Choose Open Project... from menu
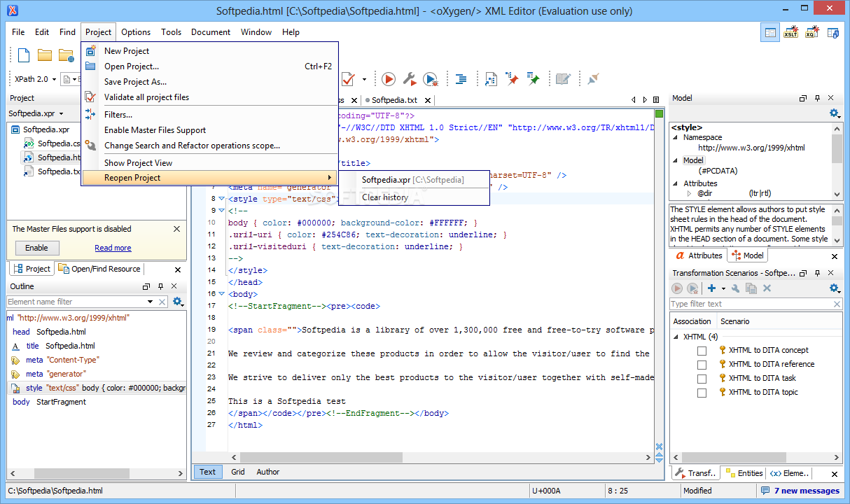 (x=209, y=66)
